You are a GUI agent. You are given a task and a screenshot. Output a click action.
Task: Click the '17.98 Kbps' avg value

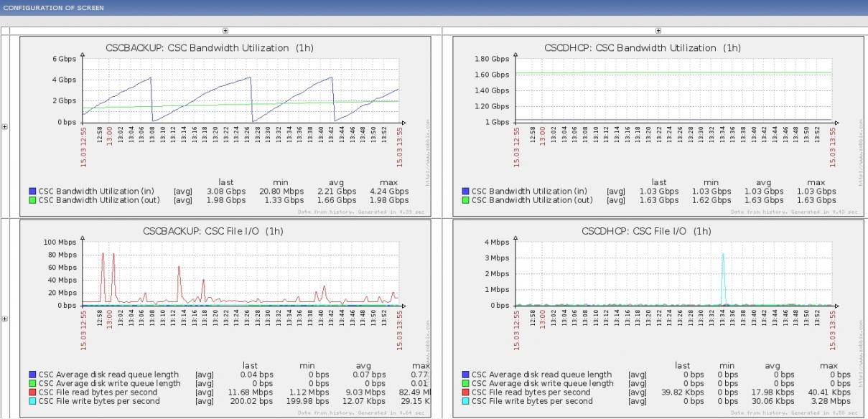pos(772,392)
